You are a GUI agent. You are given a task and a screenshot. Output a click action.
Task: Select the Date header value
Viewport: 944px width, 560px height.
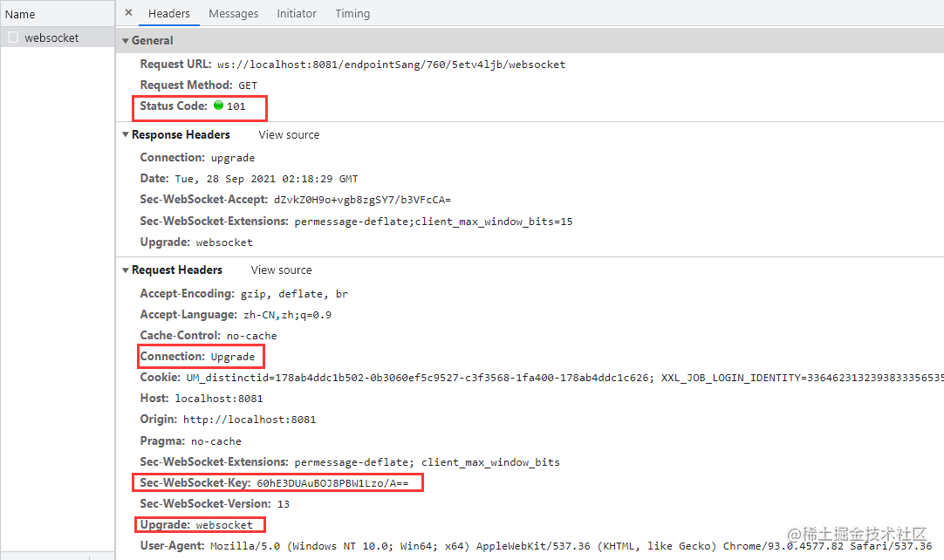[267, 179]
